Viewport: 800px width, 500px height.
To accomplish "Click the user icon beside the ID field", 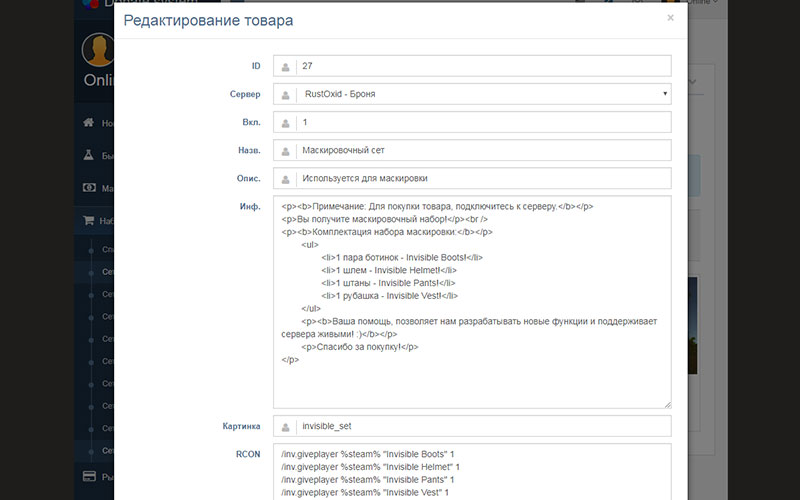I will 285,66.
